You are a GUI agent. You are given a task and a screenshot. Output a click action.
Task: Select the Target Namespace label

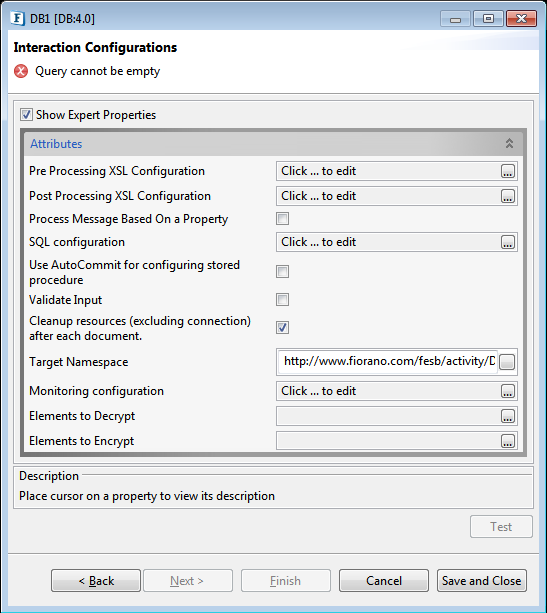pyautogui.click(x=79, y=362)
